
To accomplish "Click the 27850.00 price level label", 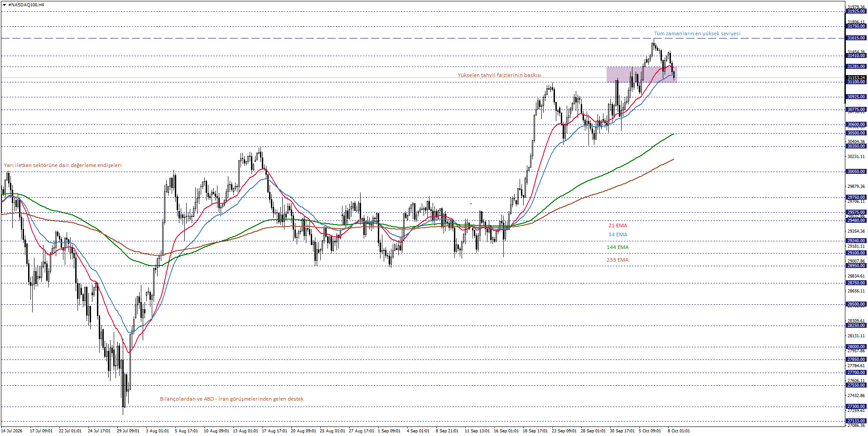I will [x=856, y=359].
